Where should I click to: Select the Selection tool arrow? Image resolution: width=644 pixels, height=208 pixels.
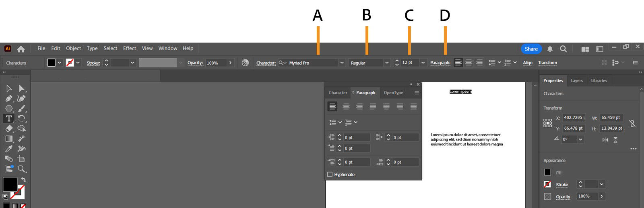point(9,88)
